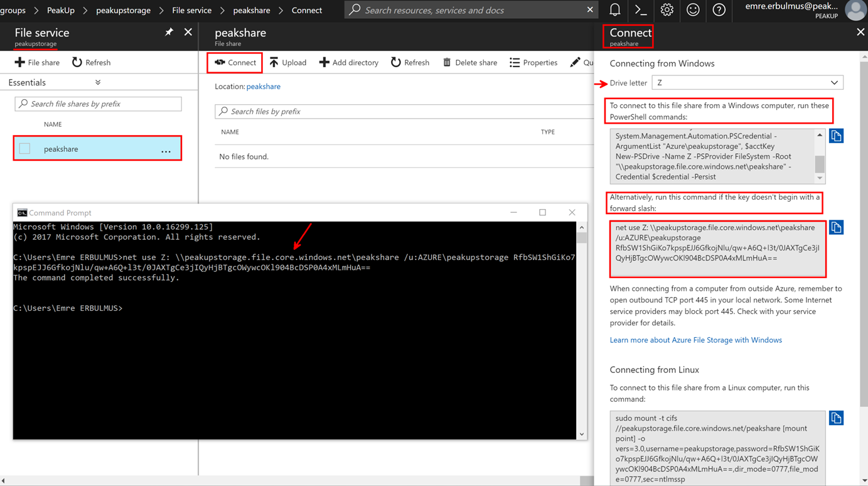
Task: Open the help question mark icon
Action: click(719, 9)
